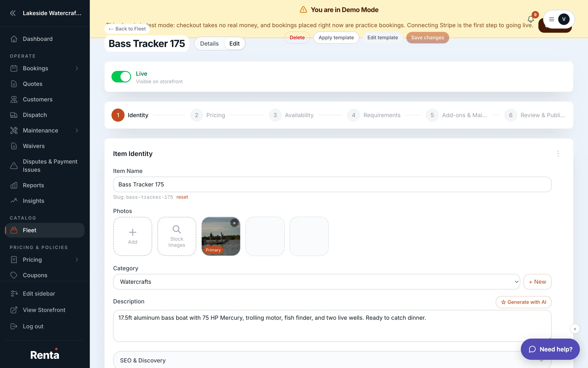Viewport: 588px width, 368px height.
Task: Click the Item Name input field
Action: click(x=332, y=184)
